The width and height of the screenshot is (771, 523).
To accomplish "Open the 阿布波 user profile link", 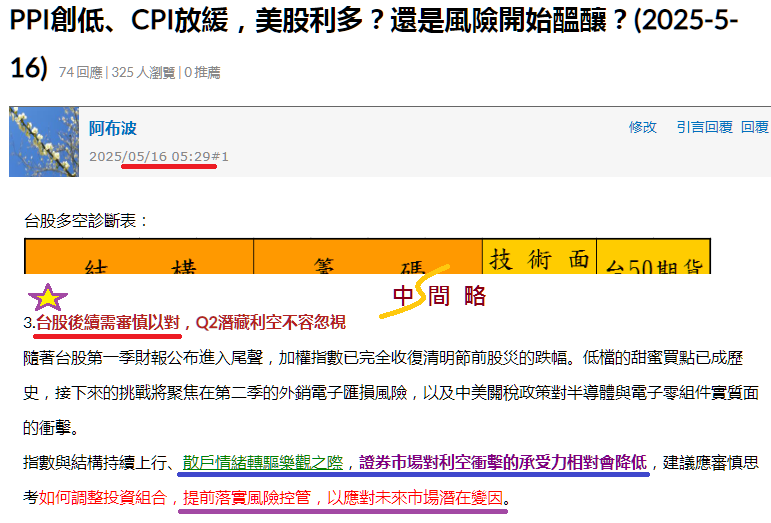I will [x=112, y=128].
